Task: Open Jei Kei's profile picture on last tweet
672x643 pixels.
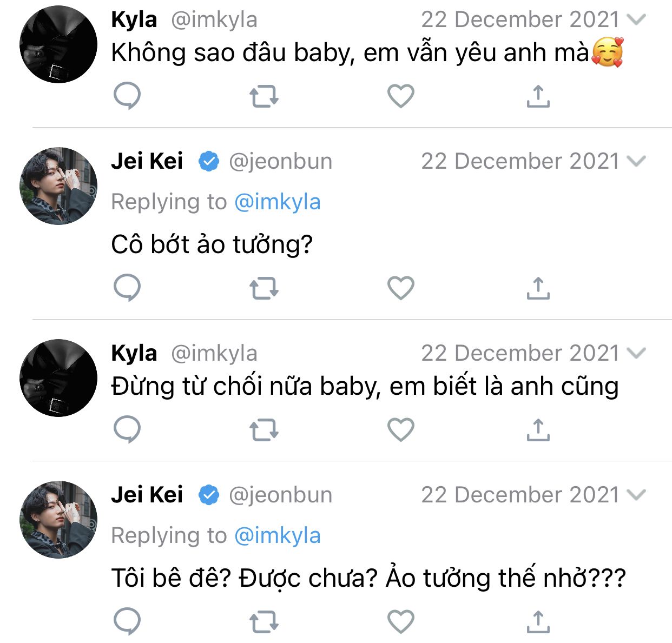Action: click(58, 520)
